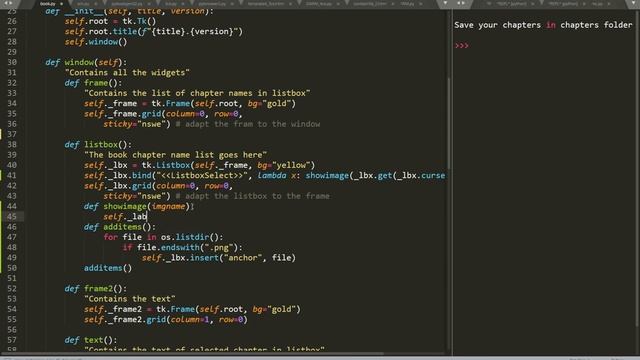Click the comment '# adapt the fram to the window'
The image size is (640, 360).
tap(248, 124)
